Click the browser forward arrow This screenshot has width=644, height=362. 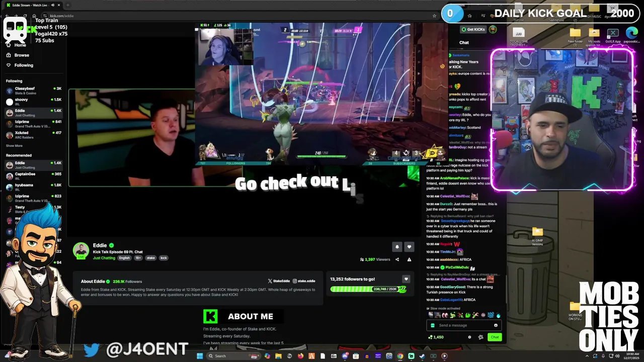[15, 16]
